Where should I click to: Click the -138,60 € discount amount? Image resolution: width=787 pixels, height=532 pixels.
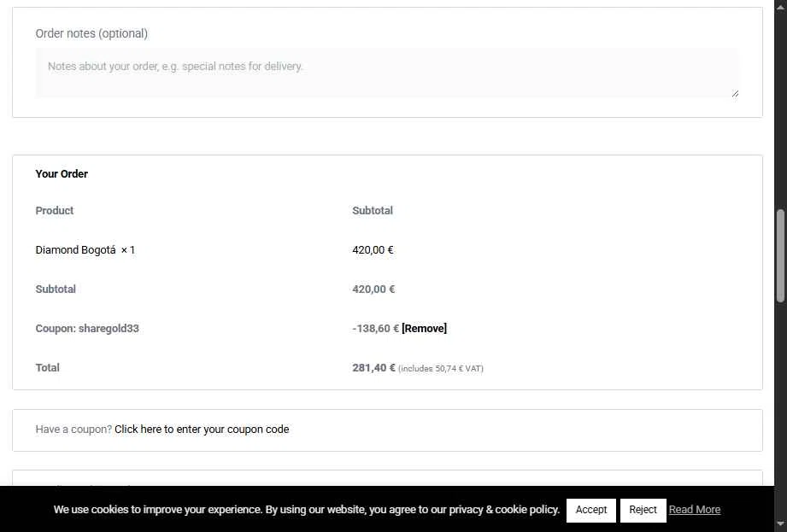pos(375,329)
